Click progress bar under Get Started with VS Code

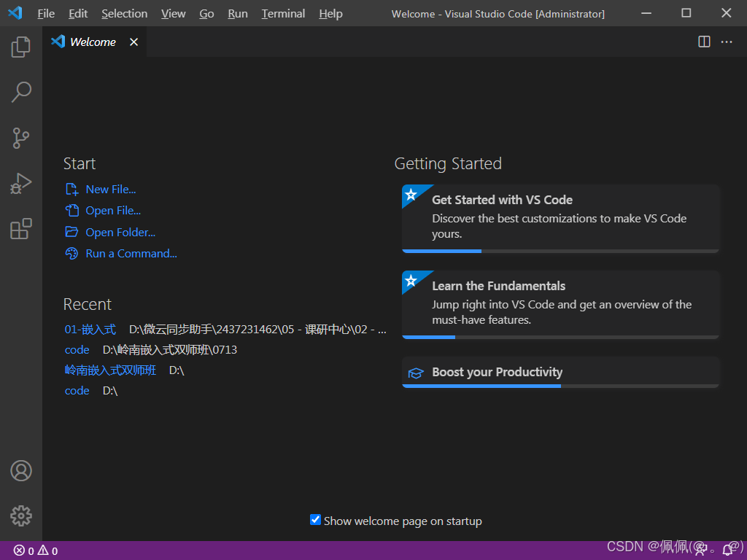pyautogui.click(x=560, y=251)
